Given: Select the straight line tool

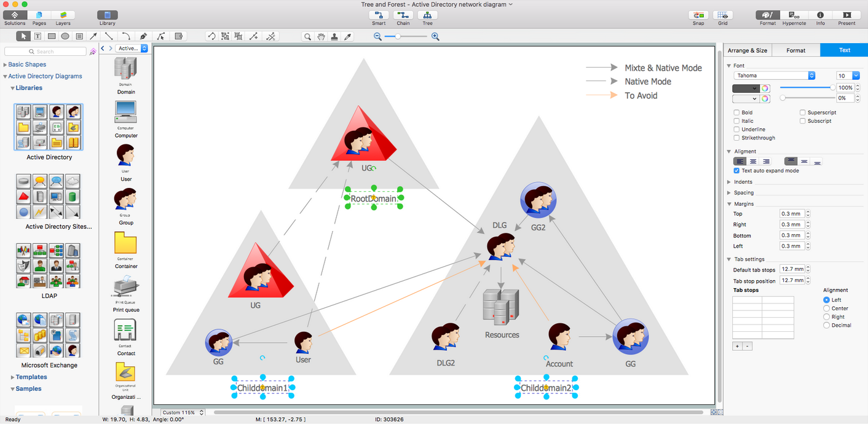Looking at the screenshot, I should 109,36.
